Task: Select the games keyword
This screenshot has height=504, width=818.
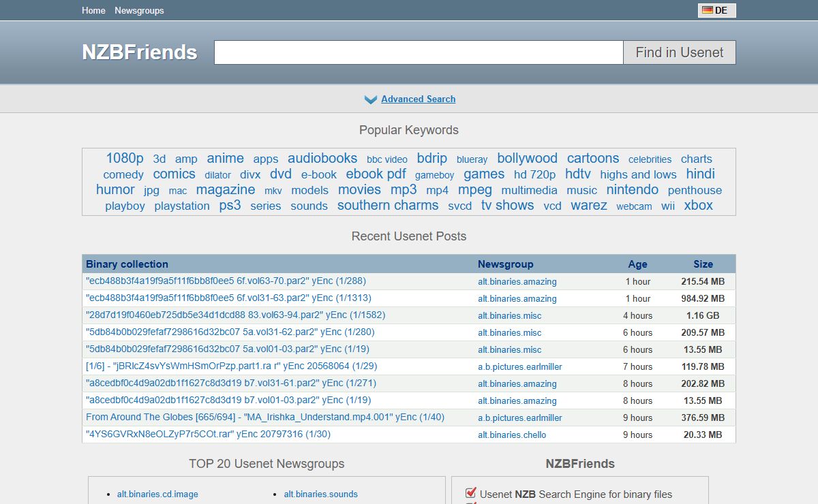Action: (x=484, y=174)
